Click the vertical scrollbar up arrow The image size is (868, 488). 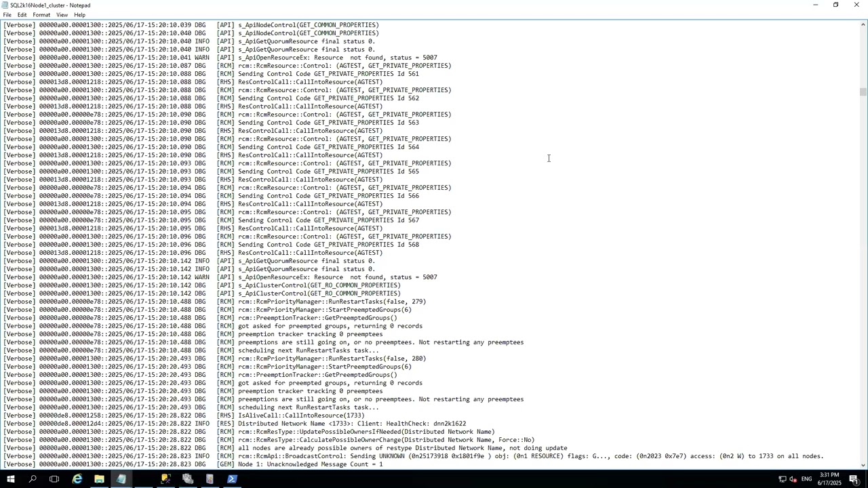click(x=863, y=24)
